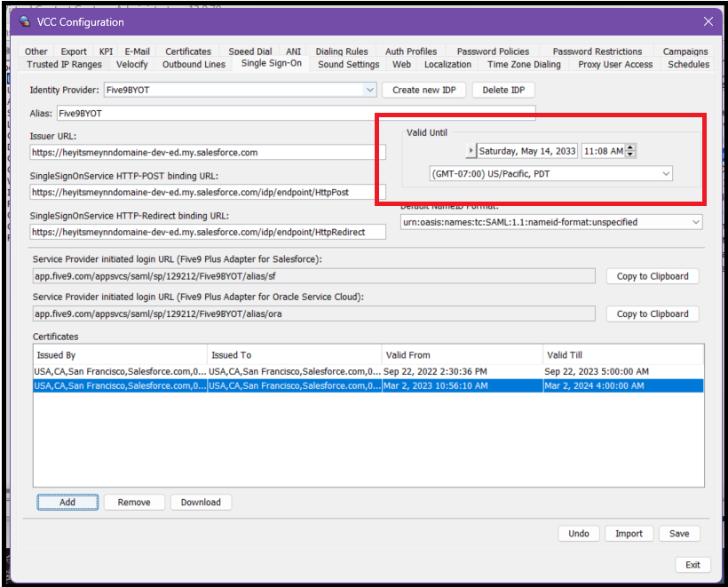Switch to the KPI tab
Viewport: 728px width, 587px height.
[106, 52]
